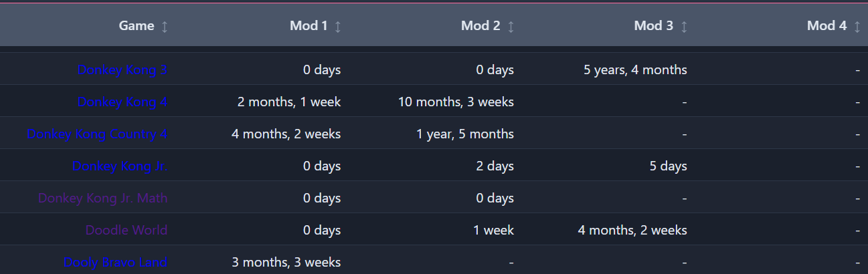Select the '10 months, 3 weeks' cell

456,102
